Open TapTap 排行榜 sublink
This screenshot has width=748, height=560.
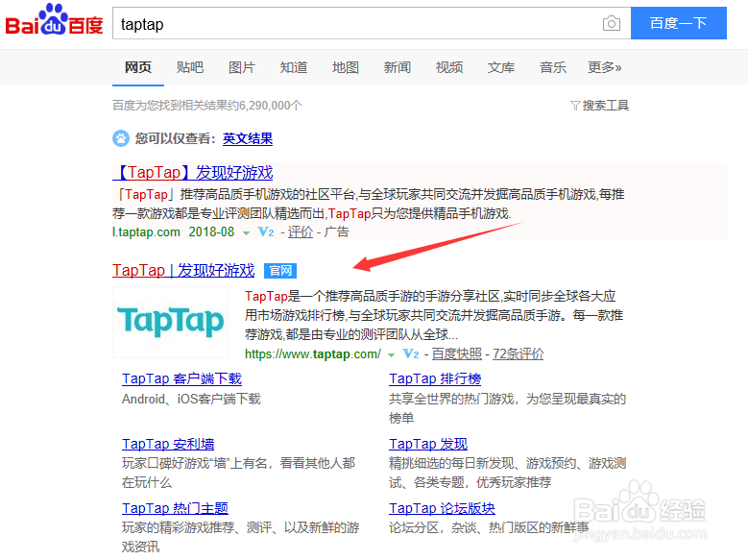click(x=435, y=378)
